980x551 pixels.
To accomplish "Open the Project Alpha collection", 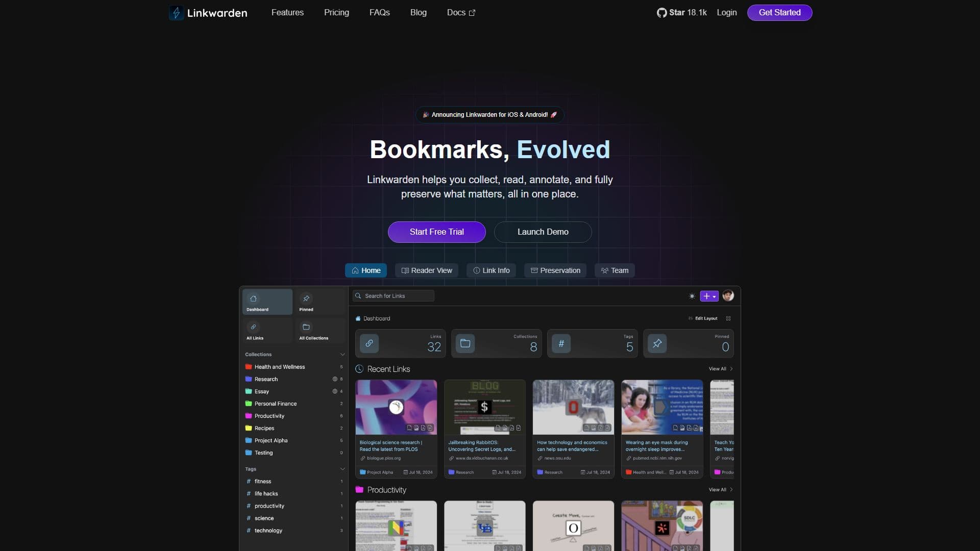I will pyautogui.click(x=293, y=440).
